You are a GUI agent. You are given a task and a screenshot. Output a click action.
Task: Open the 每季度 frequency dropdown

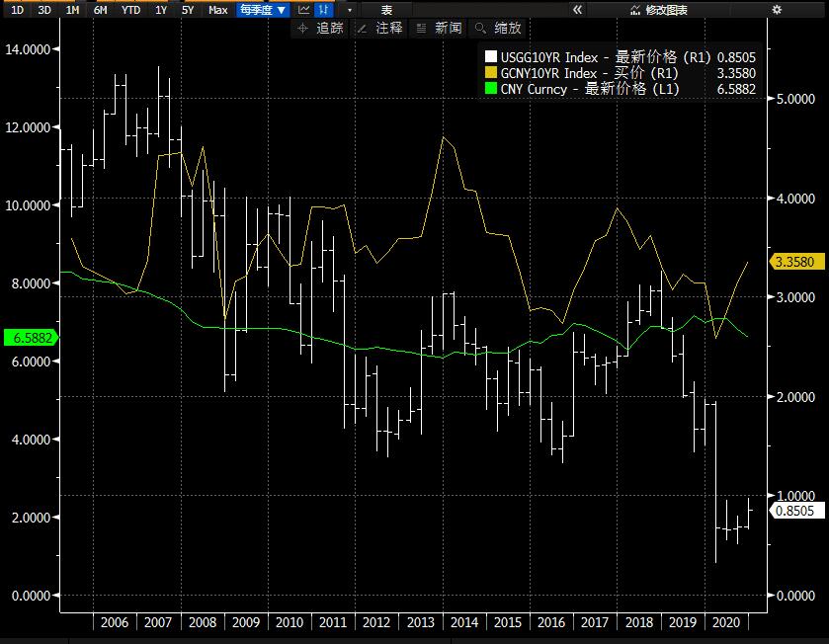[x=263, y=10]
